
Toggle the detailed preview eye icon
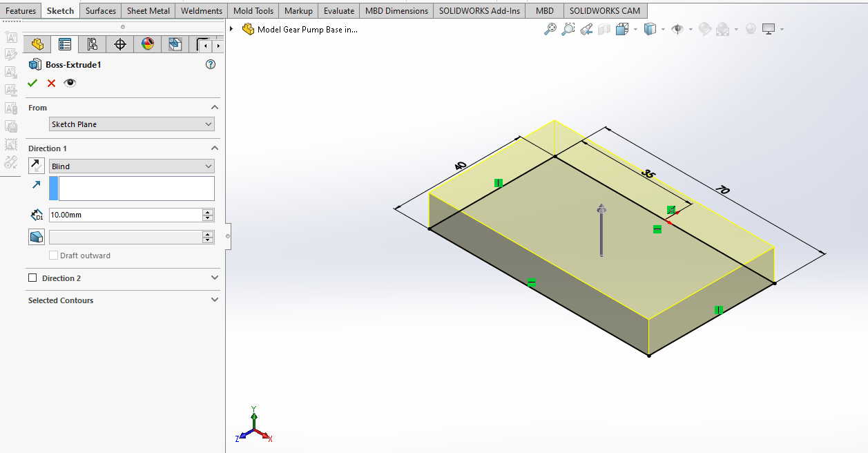[70, 84]
